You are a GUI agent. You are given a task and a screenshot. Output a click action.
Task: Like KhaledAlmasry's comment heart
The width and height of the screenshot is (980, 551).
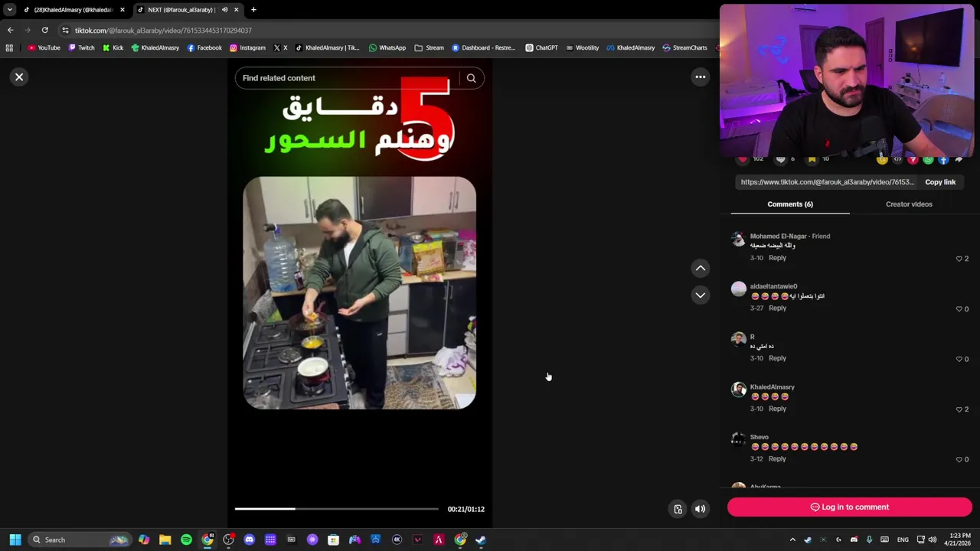(x=959, y=409)
